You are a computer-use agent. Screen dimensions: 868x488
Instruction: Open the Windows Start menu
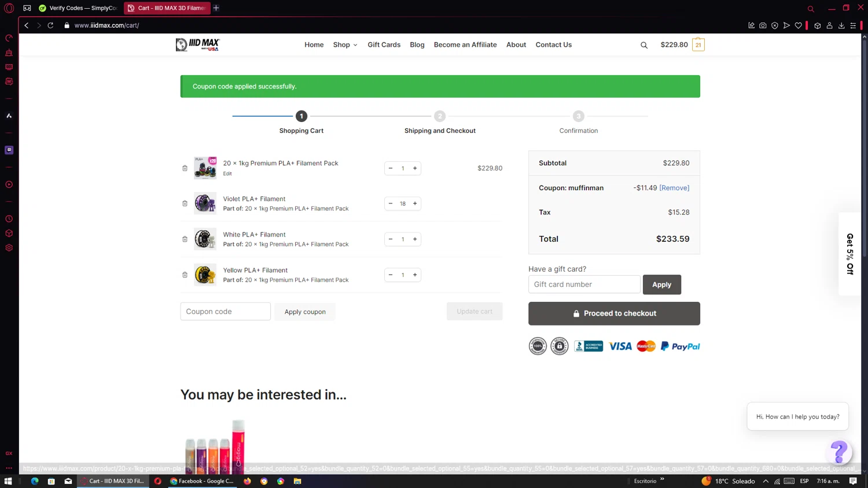pyautogui.click(x=8, y=481)
